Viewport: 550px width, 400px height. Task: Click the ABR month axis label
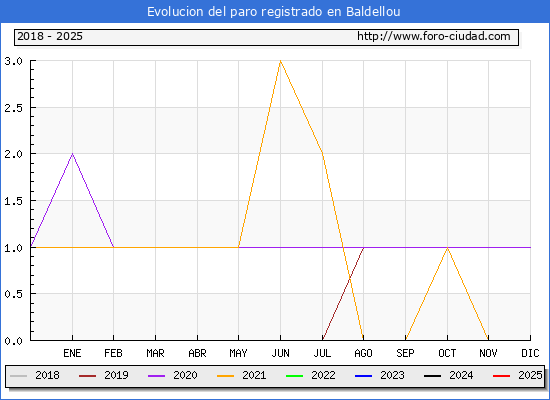[x=197, y=353]
